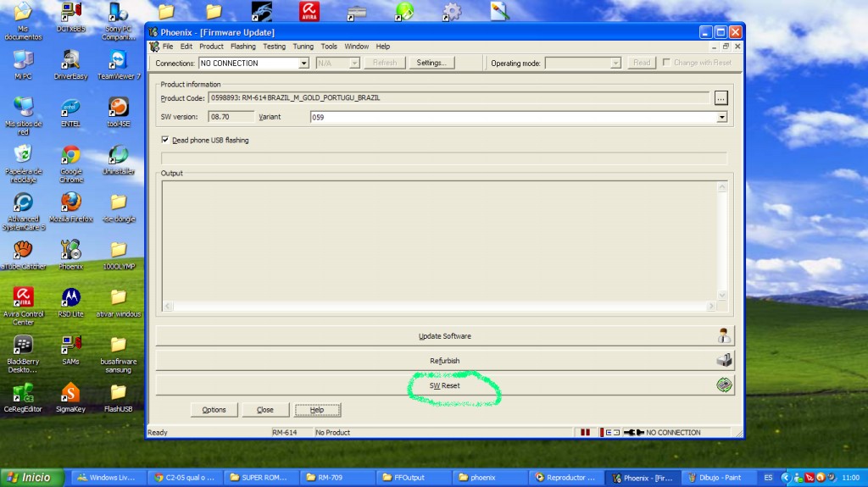Open SigmaKey desktop icon
The height and width of the screenshot is (487, 868).
coord(71,398)
